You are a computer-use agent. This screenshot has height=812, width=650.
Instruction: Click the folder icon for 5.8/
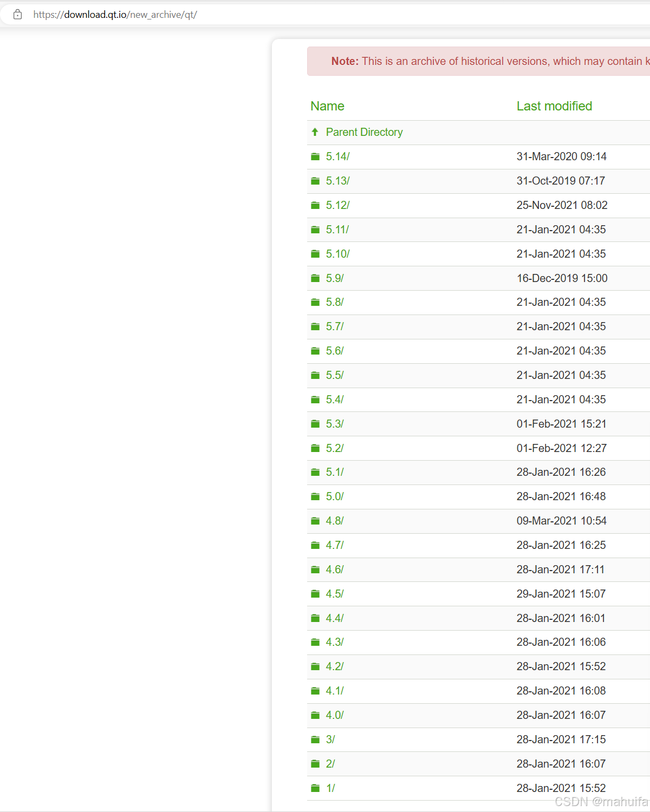[315, 302]
